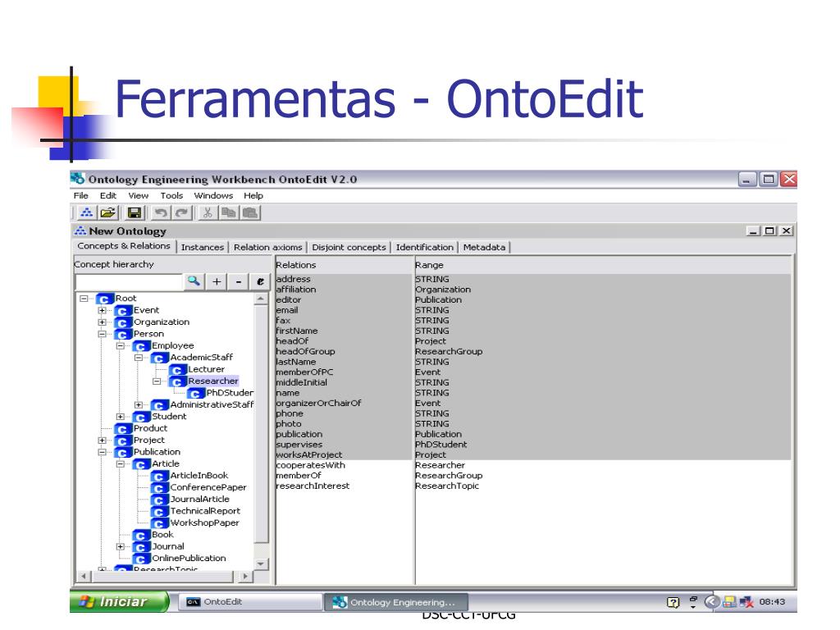The height and width of the screenshot is (630, 840).
Task: Collapse the Person node
Action: point(102,334)
